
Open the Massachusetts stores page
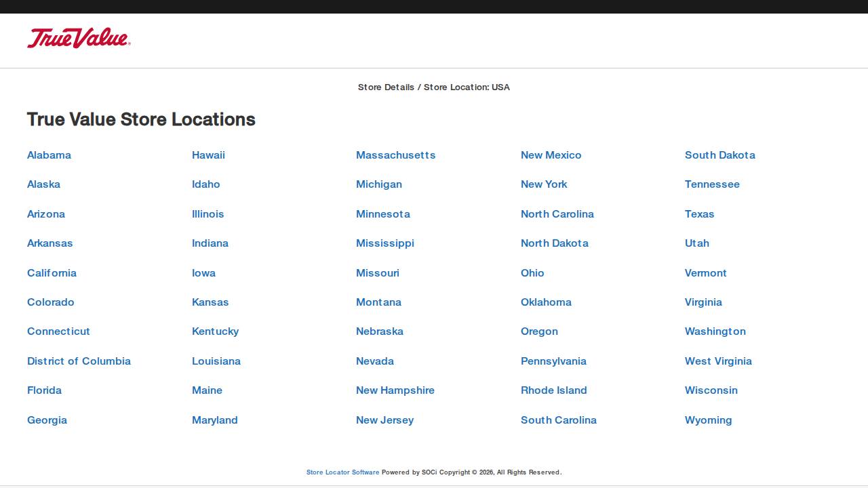coord(395,155)
